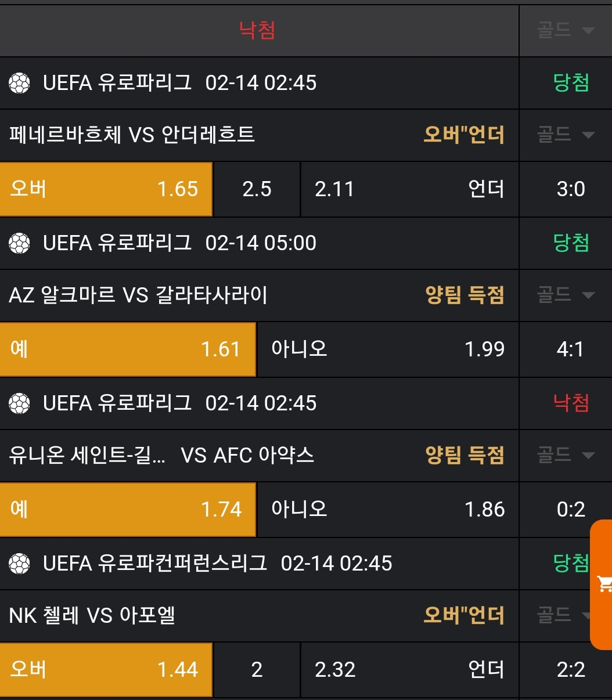Viewport: 612px width, 700px height.
Task: Open the orange shopping cart button
Action: click(603, 584)
